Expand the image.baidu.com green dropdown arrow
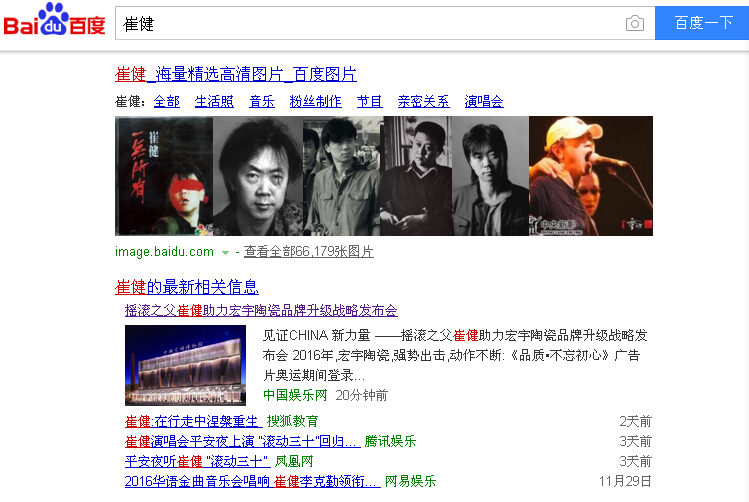The width and height of the screenshot is (749, 502). [x=225, y=253]
